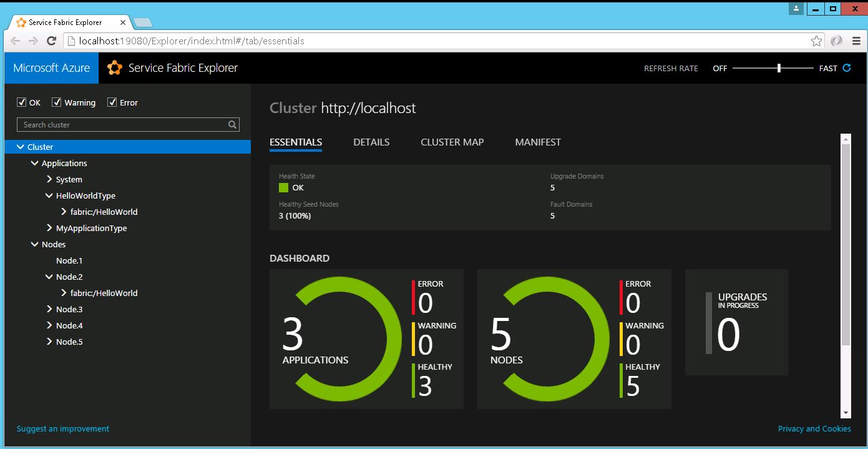Click the browser back arrow
868x449 pixels.
[16, 41]
